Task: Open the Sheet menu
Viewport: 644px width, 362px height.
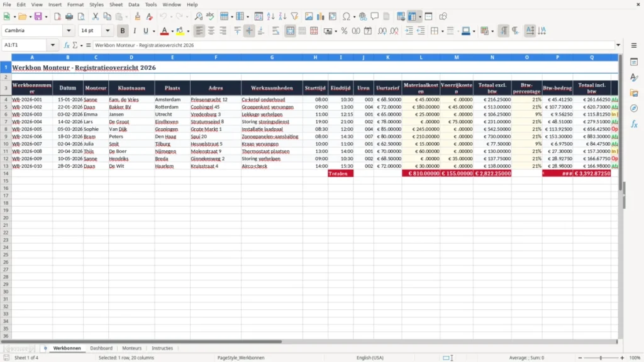Action: [116, 4]
